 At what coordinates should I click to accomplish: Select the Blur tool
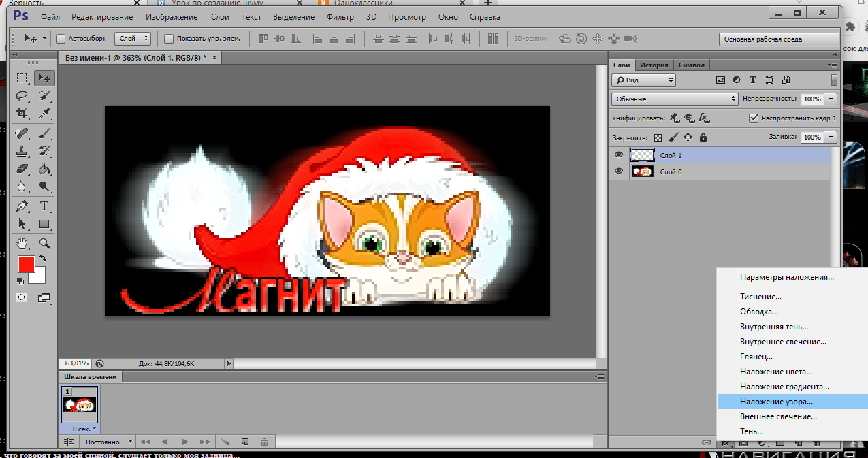point(22,186)
